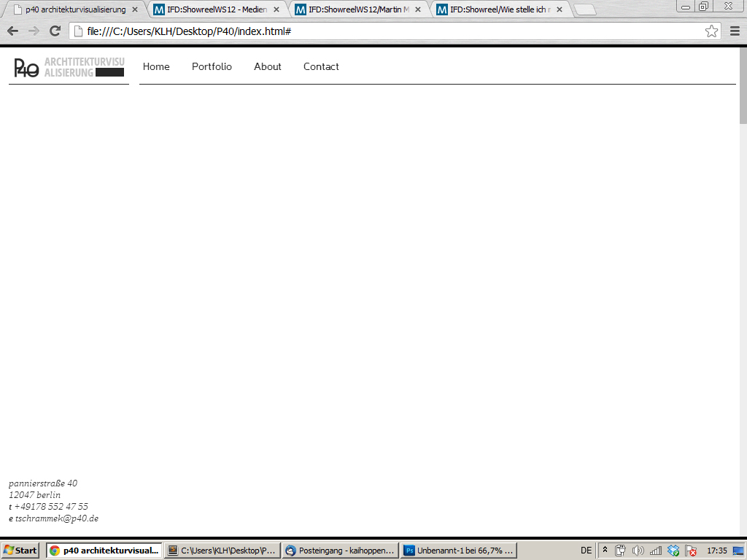Open the Windows Start button
Viewport: 747px width, 560px height.
[x=20, y=551]
